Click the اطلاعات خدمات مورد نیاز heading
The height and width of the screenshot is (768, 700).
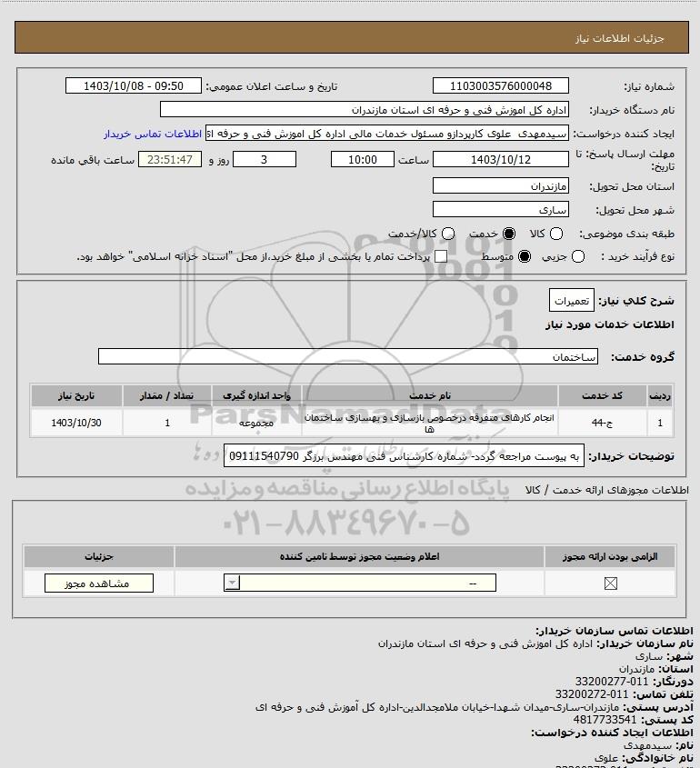[610, 324]
